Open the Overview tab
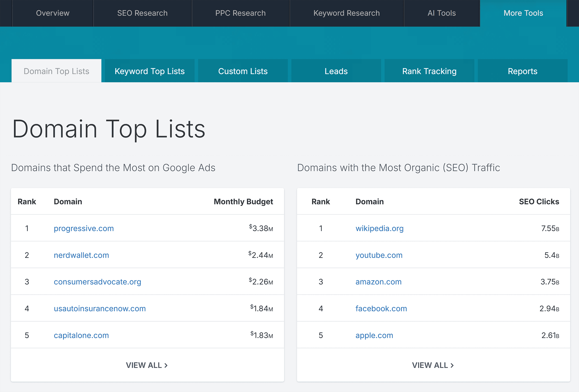579x392 pixels. [53, 13]
